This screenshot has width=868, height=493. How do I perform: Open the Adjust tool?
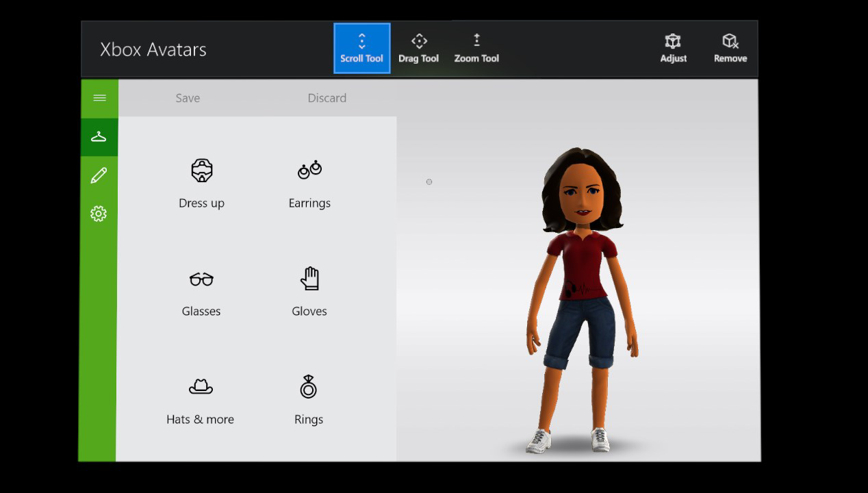click(x=674, y=47)
